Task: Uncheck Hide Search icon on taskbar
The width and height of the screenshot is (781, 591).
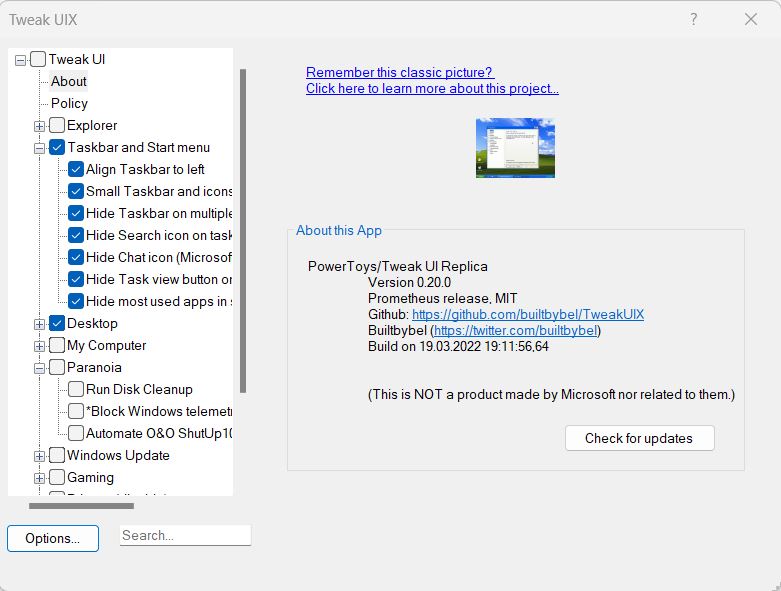Action: click(x=76, y=235)
